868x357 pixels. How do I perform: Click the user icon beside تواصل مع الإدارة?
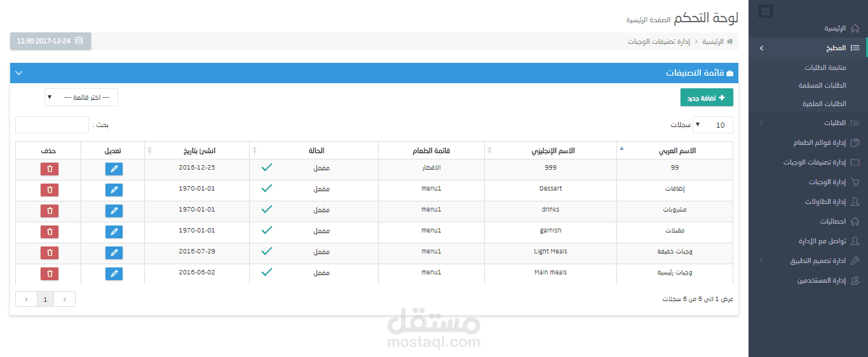[855, 241]
